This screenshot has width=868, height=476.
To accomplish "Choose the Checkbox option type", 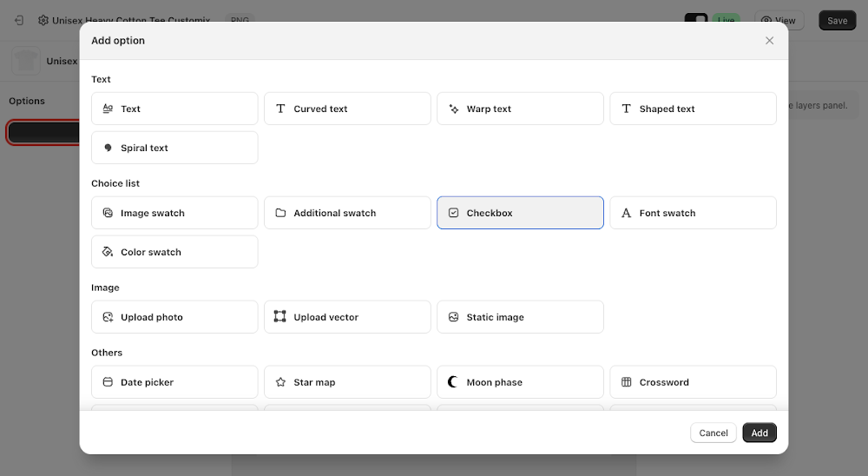I will pyautogui.click(x=520, y=213).
